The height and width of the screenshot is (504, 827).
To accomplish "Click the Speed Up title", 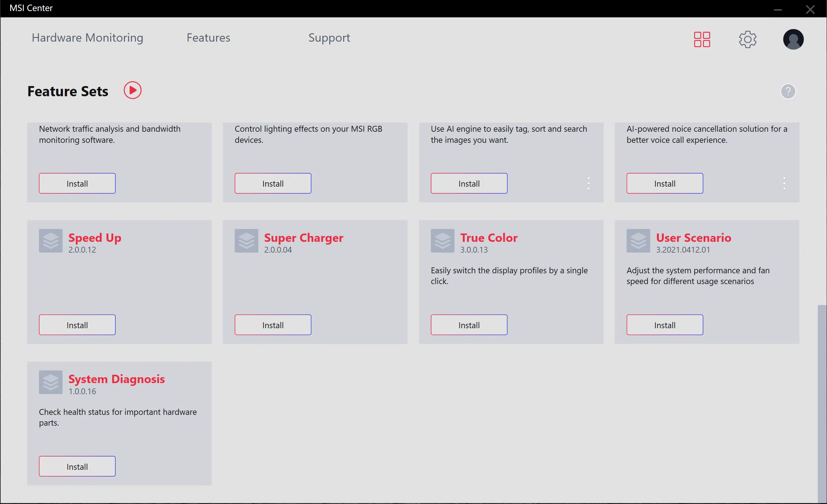I will pyautogui.click(x=95, y=238).
